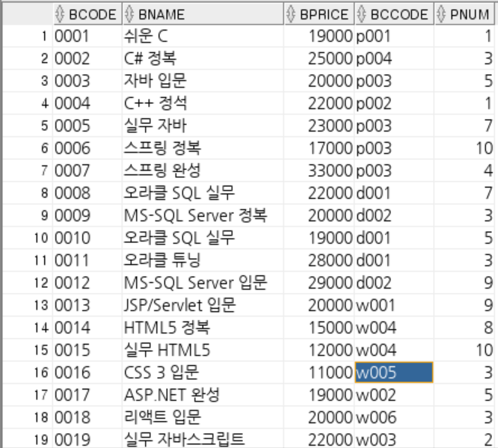Select the BPRICE column header
The image size is (498, 448).
(319, 14)
